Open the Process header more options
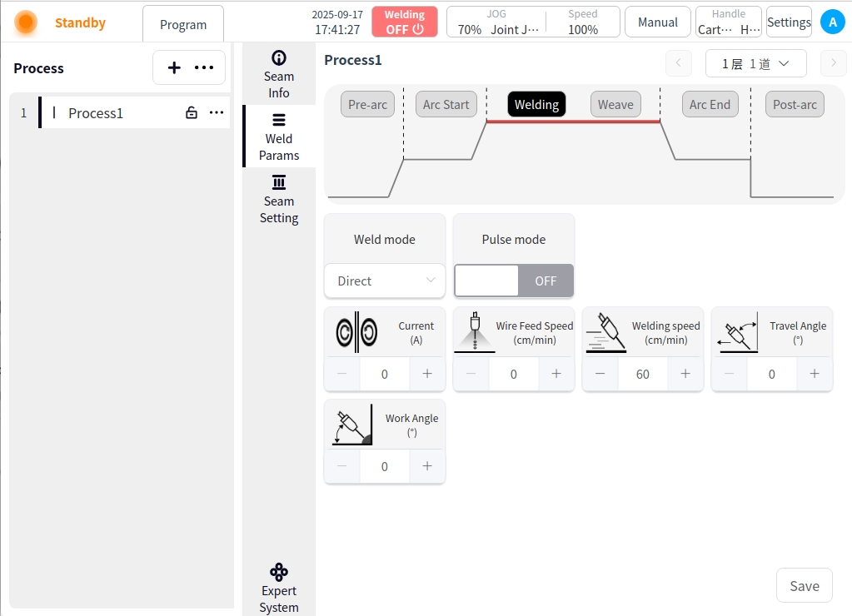 tap(204, 68)
